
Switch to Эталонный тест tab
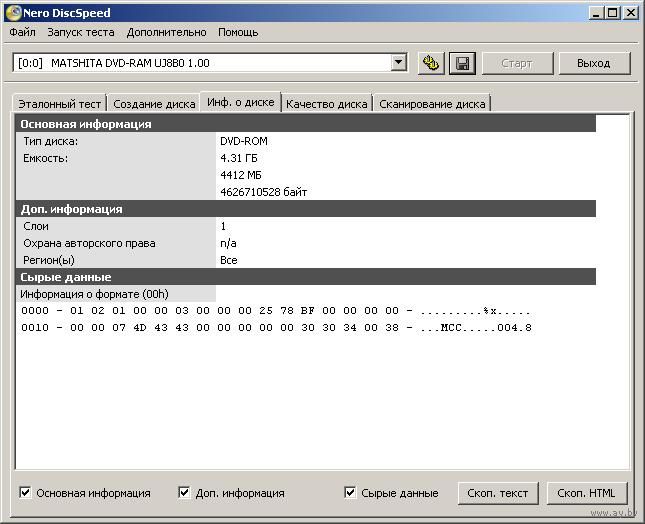[60, 104]
